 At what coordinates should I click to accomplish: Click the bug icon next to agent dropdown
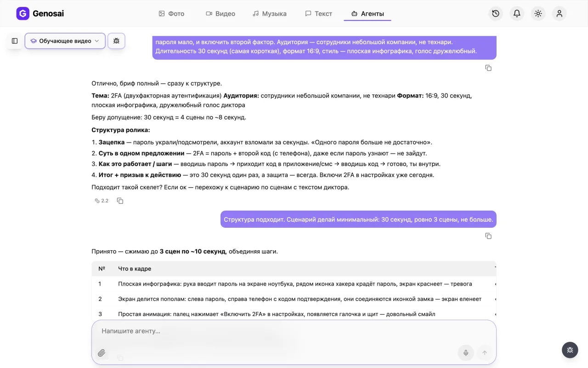pyautogui.click(x=116, y=41)
